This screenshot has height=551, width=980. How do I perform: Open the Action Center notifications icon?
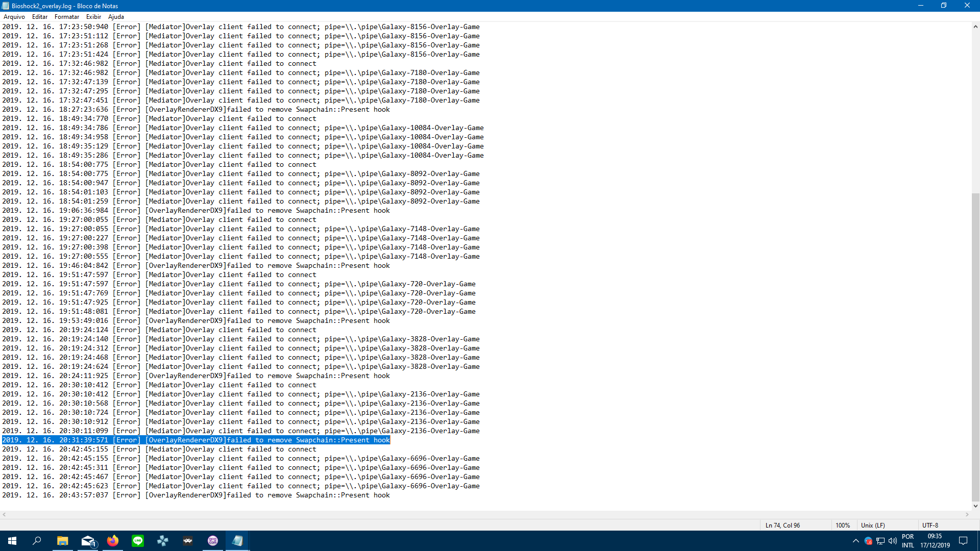pyautogui.click(x=963, y=541)
